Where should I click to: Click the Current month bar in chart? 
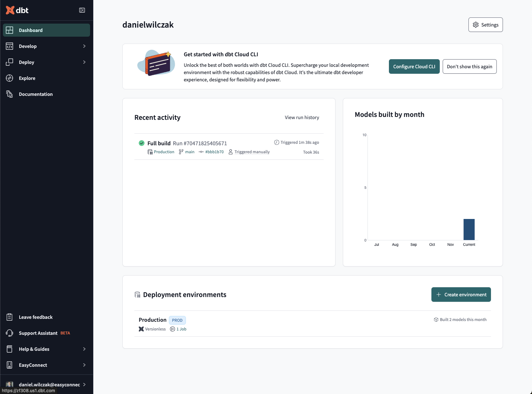[x=469, y=230]
